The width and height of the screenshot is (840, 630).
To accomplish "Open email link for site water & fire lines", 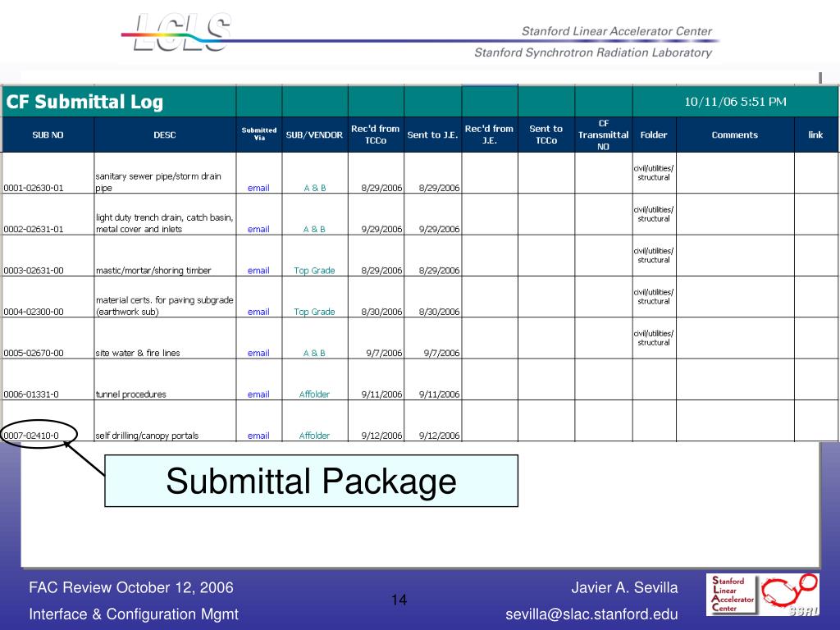I will point(258,353).
